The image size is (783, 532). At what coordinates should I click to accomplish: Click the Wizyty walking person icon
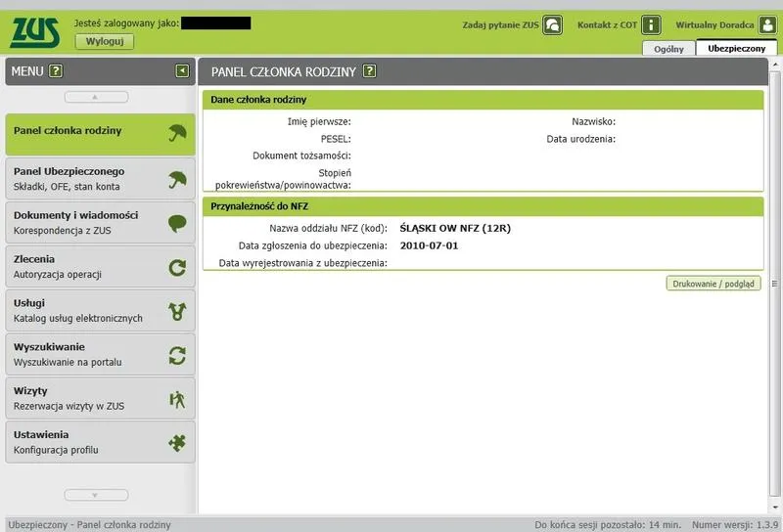pyautogui.click(x=177, y=398)
